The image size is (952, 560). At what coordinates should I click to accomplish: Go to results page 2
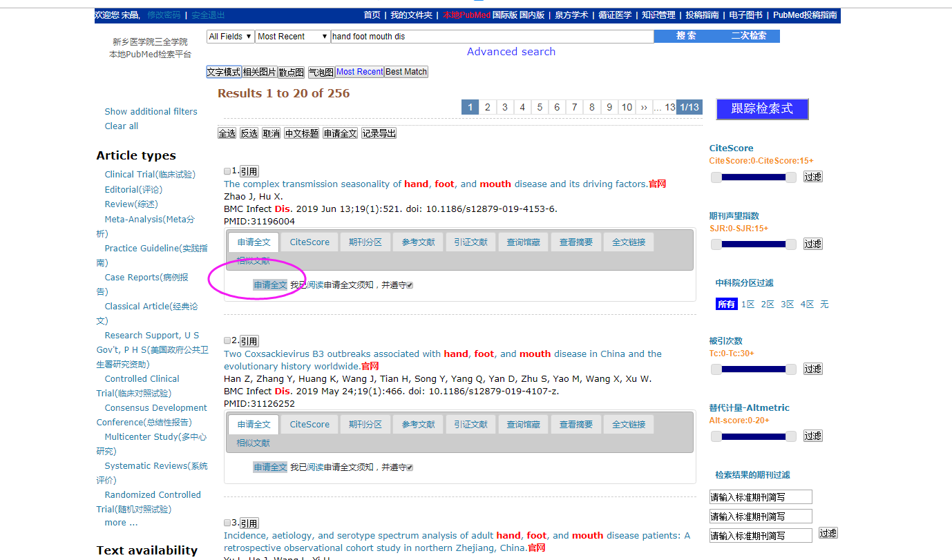point(487,107)
